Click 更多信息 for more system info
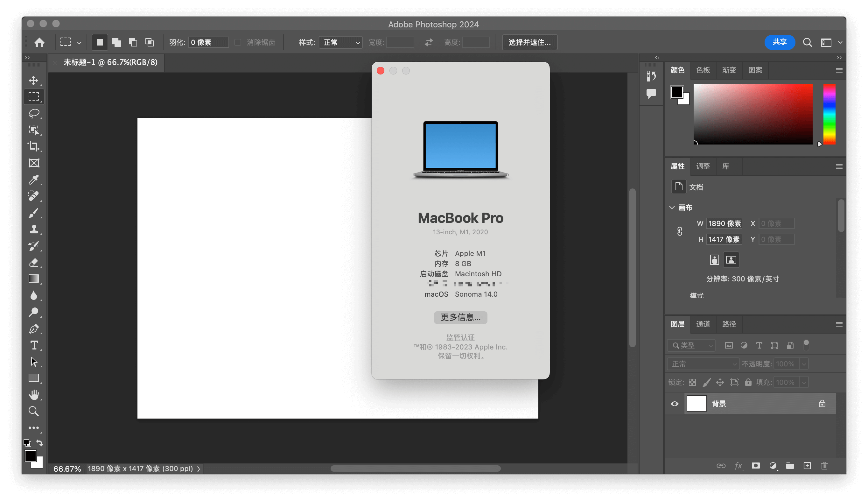Viewport: 868px width, 501px height. (x=461, y=317)
